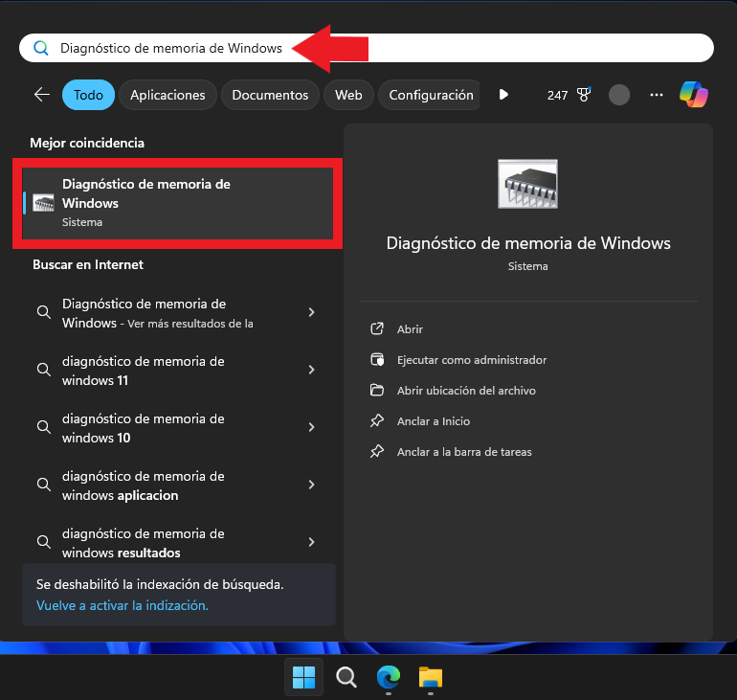
Task: Show more filter tabs with play arrow
Action: (503, 95)
